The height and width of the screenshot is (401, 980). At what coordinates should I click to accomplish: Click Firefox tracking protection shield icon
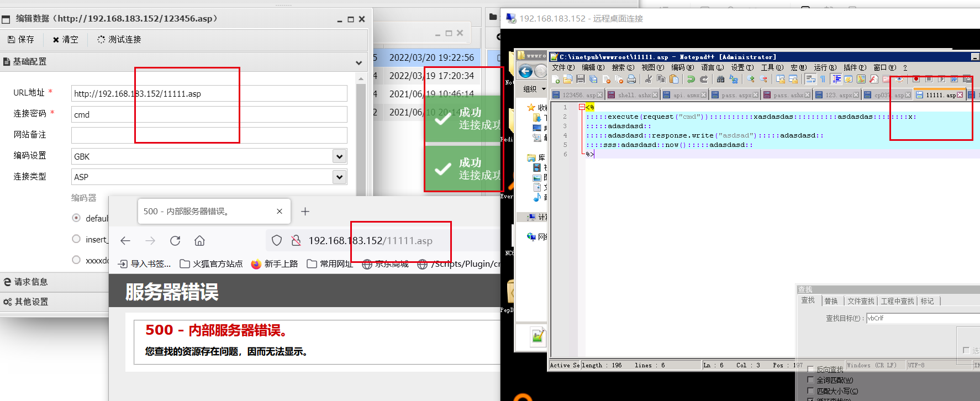[x=277, y=240]
